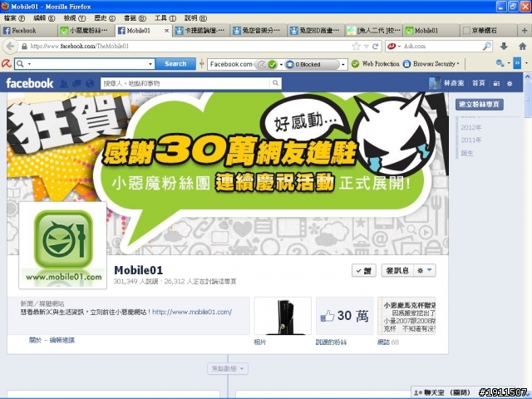Click the page vertical scrollbar thumb

(528, 101)
